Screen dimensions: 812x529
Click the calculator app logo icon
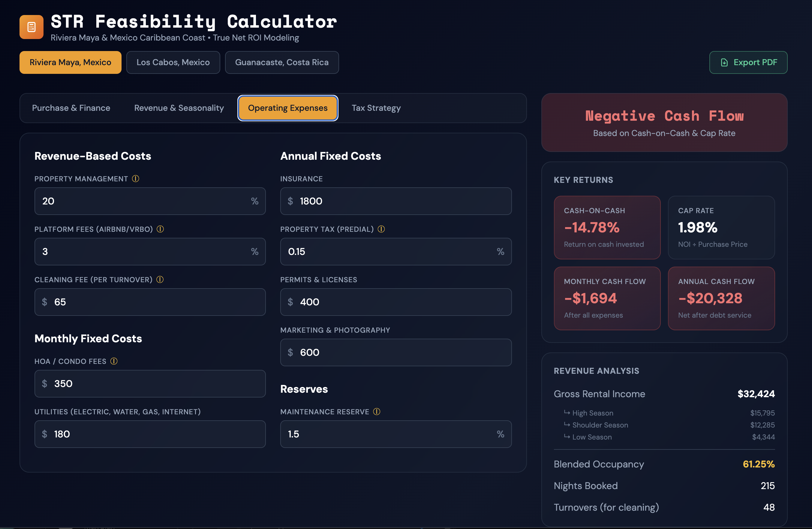click(x=31, y=27)
